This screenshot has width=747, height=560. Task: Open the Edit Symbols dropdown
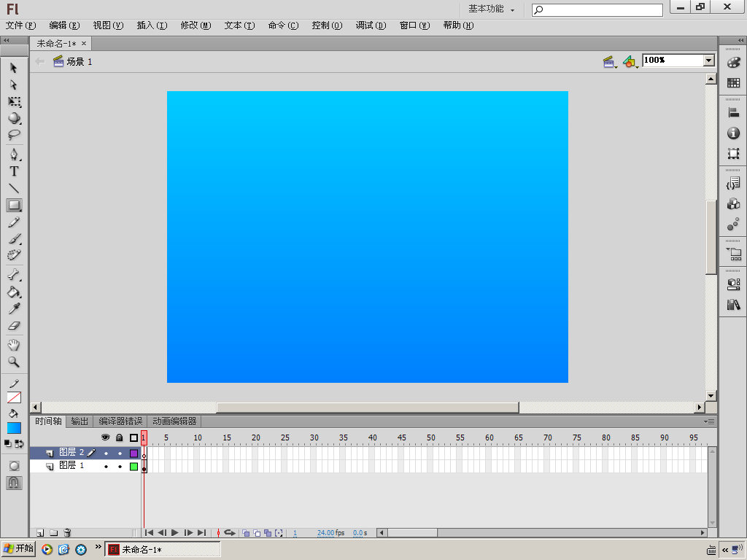(630, 62)
